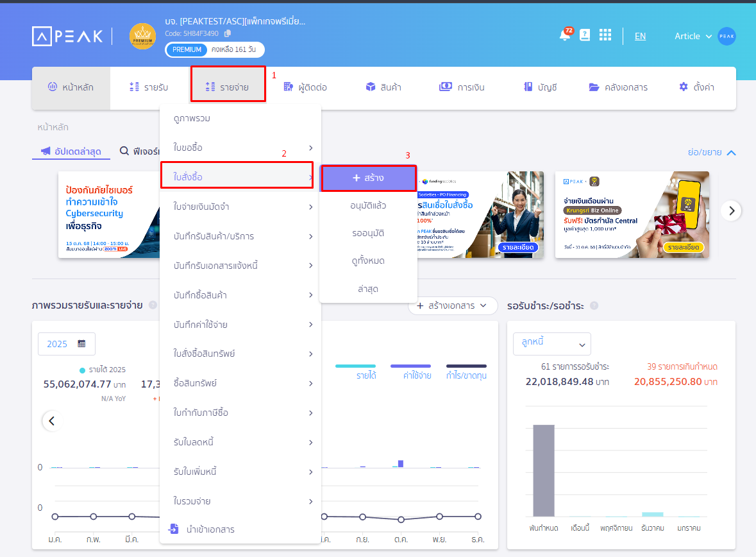This screenshot has width=756, height=557.
Task: Expand the สร้างเอกสาร dropdown
Action: coord(453,306)
